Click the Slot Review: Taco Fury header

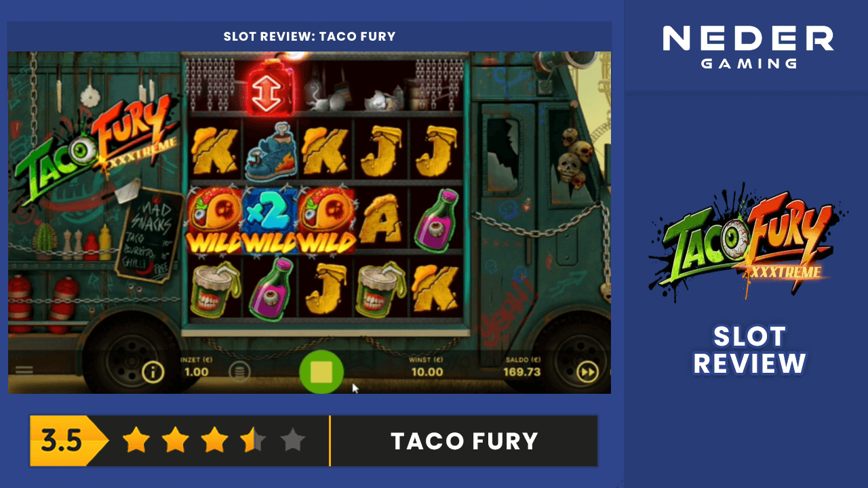pyautogui.click(x=310, y=37)
